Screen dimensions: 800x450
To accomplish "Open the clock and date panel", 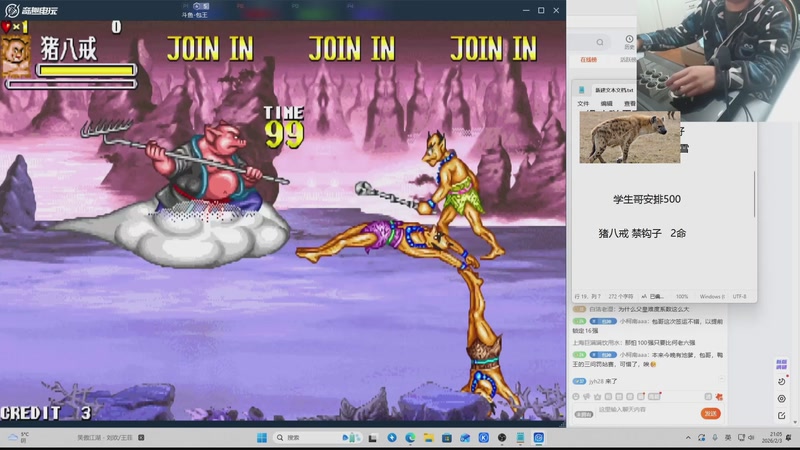I will pos(773,437).
